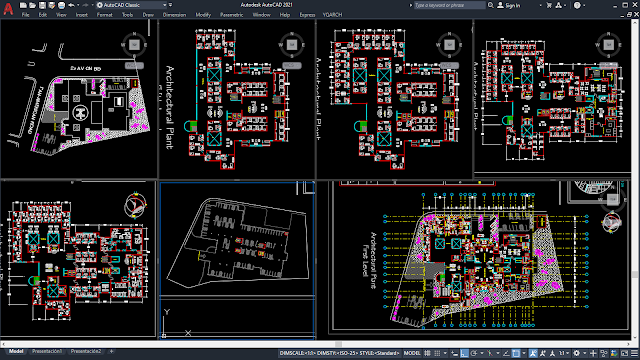640x360 pixels.
Task: Open the Express menu
Action: coord(307,15)
